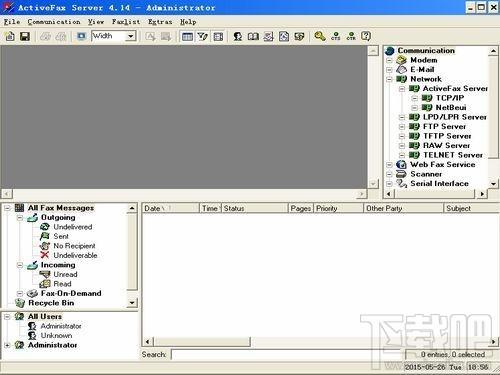The width and height of the screenshot is (500, 375).
Task: Click the fax folder tree vertical scrollbar thumb
Action: click(x=132, y=251)
